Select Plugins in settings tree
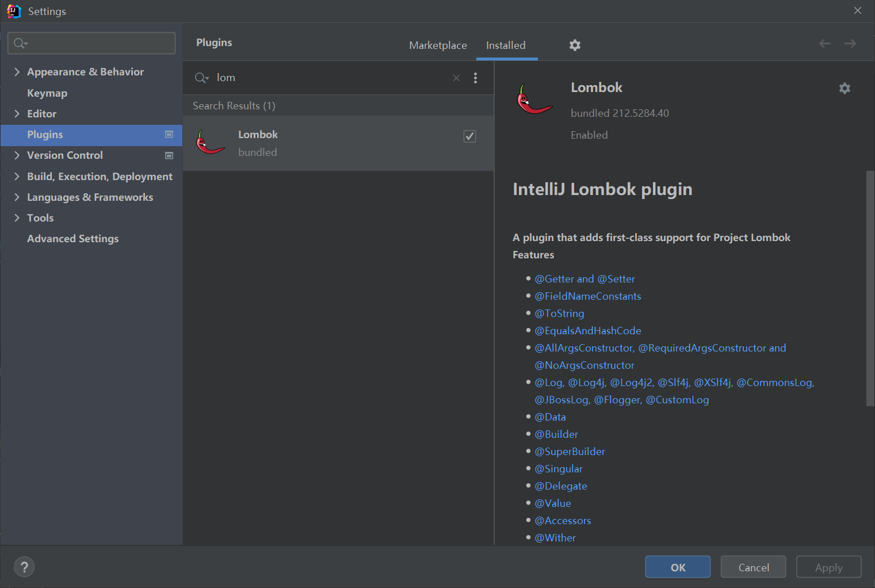Screen dimensions: 875x588 pos(91,135)
